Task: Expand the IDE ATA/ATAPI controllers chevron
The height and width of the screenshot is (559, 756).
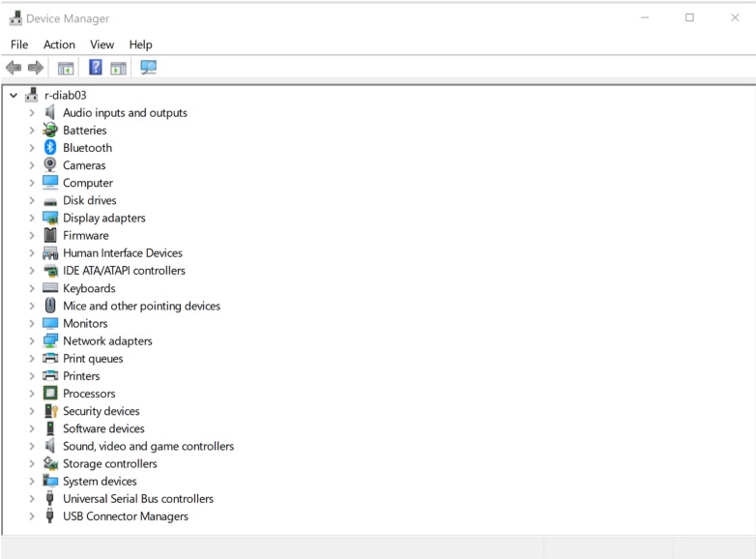Action: tap(32, 271)
